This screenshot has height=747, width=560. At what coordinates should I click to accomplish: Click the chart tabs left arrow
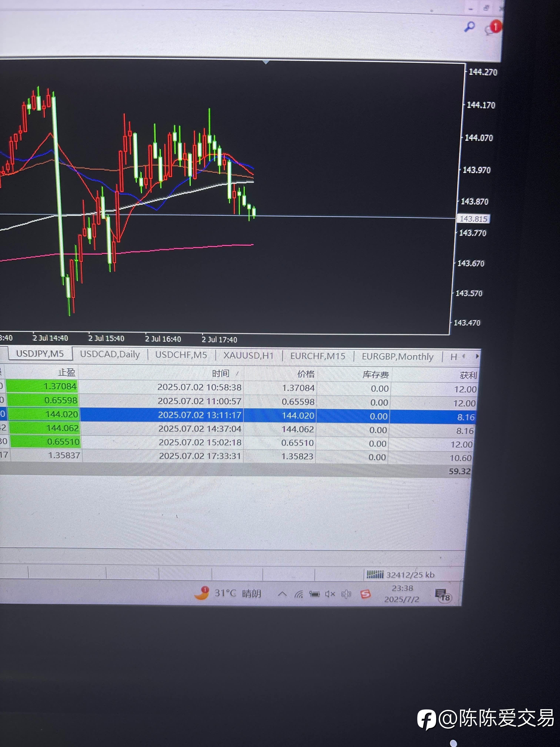tap(464, 356)
